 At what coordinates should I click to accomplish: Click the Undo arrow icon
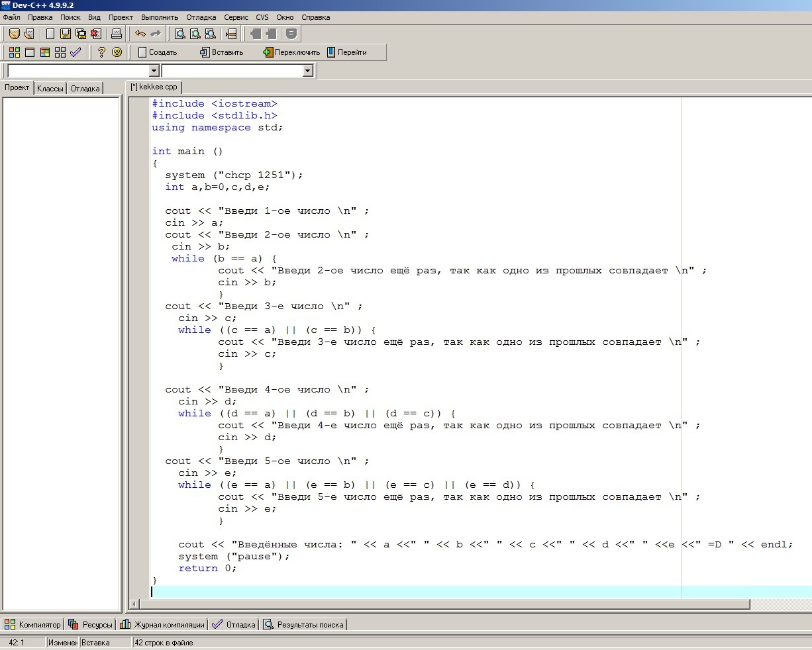140,34
